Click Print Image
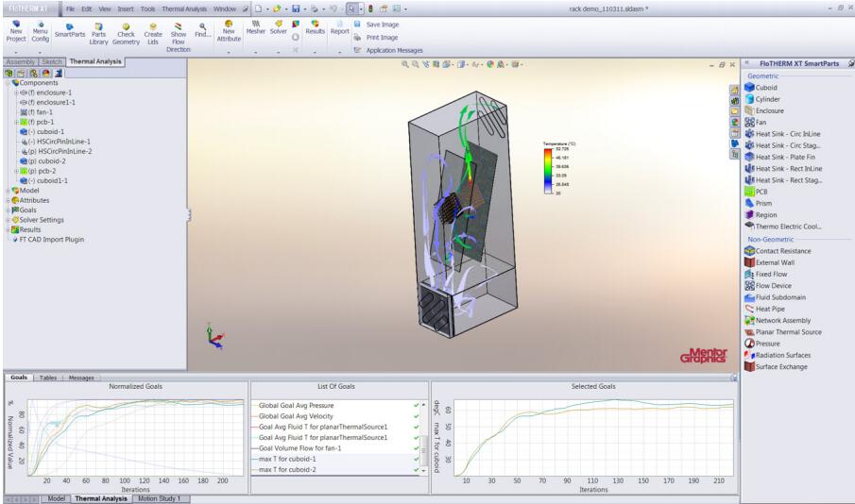The width and height of the screenshot is (855, 504). pos(376,38)
